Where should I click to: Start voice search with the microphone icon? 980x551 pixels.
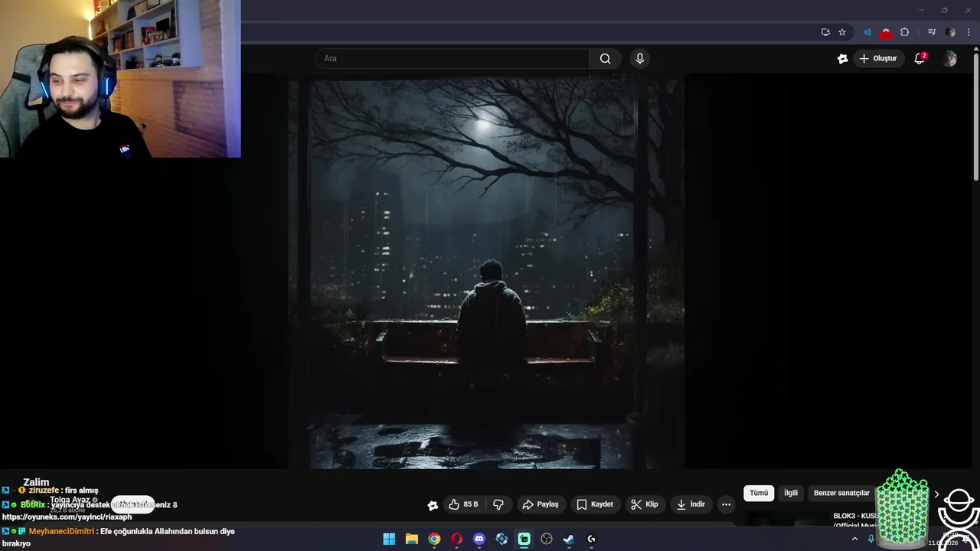point(640,59)
